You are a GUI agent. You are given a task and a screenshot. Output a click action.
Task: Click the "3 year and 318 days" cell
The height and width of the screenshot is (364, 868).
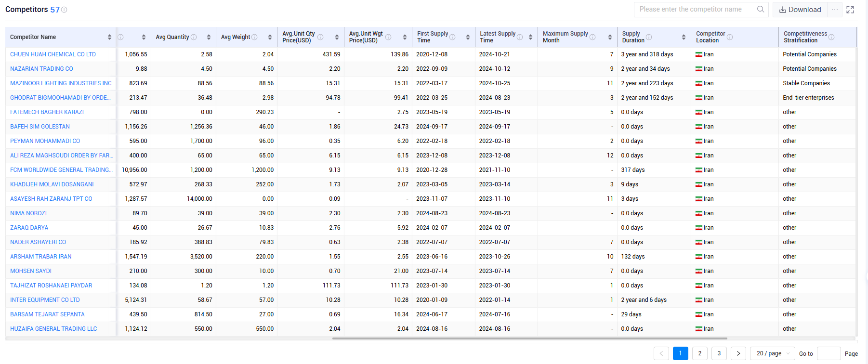coord(647,54)
